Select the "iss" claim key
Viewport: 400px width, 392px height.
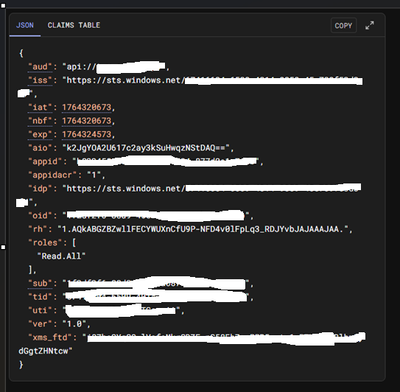(40, 80)
